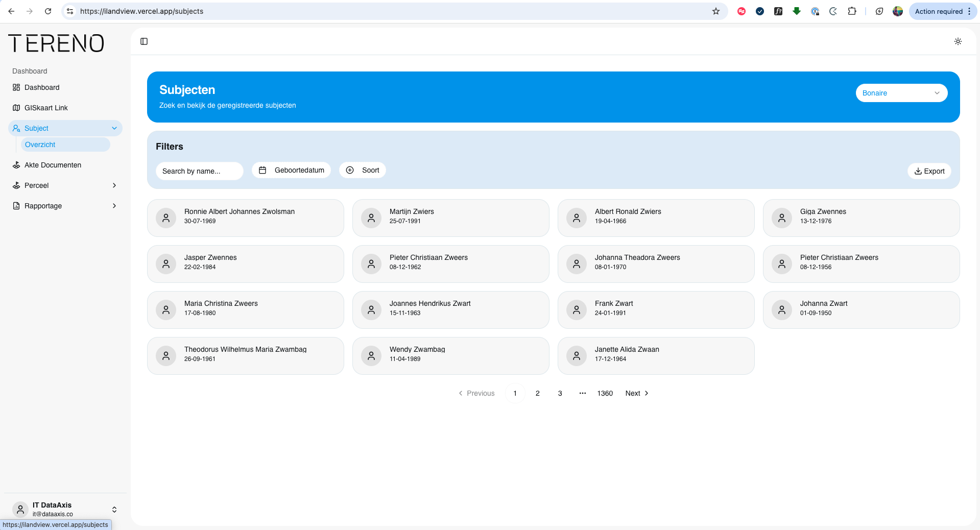The width and height of the screenshot is (980, 530).
Task: Click the avatar icon of Johanna Zwart
Action: 782,310
